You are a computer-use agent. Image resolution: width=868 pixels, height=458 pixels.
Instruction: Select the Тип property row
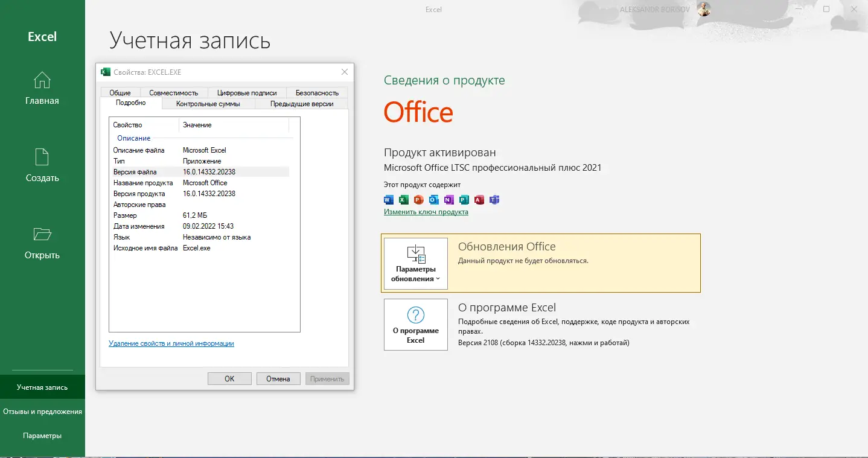coord(200,161)
